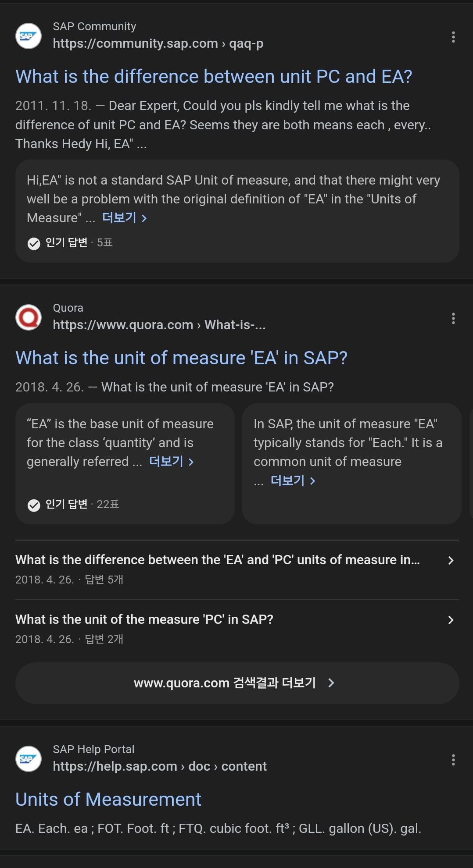Viewport: 473px width, 868px height.
Task: Expand the 'EA is the base unit' answer 더보기
Action: (x=172, y=462)
